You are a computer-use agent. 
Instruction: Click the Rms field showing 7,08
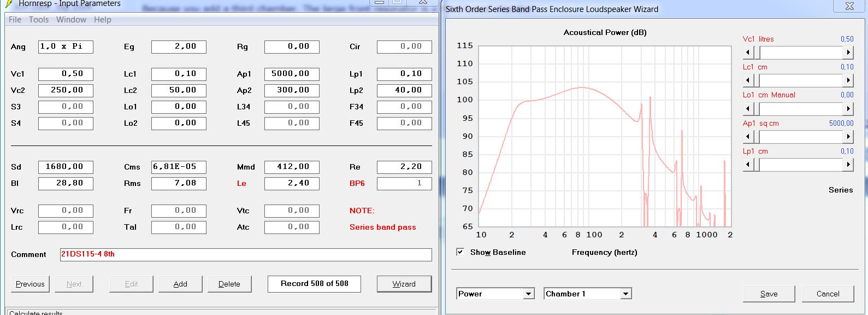179,183
